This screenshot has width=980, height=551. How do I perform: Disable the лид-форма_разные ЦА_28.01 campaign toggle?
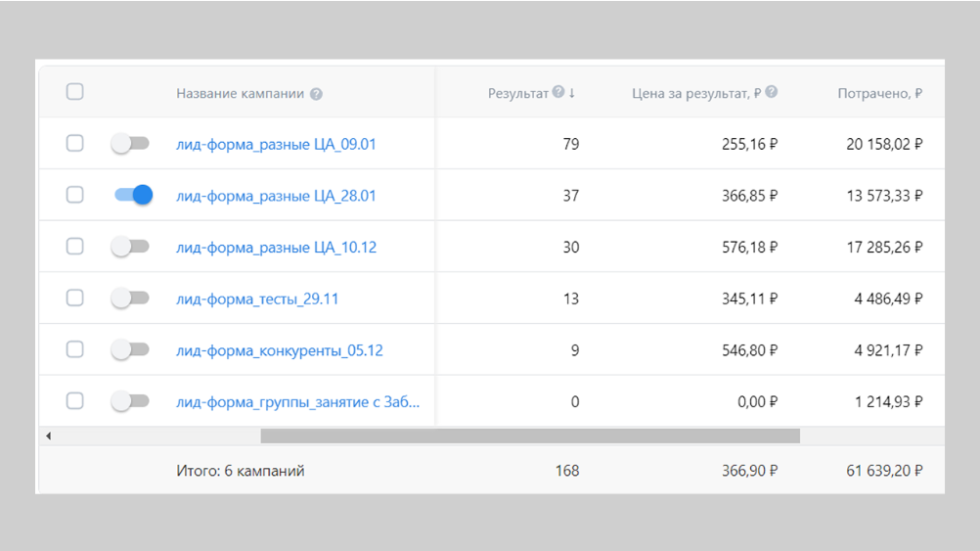[133, 195]
